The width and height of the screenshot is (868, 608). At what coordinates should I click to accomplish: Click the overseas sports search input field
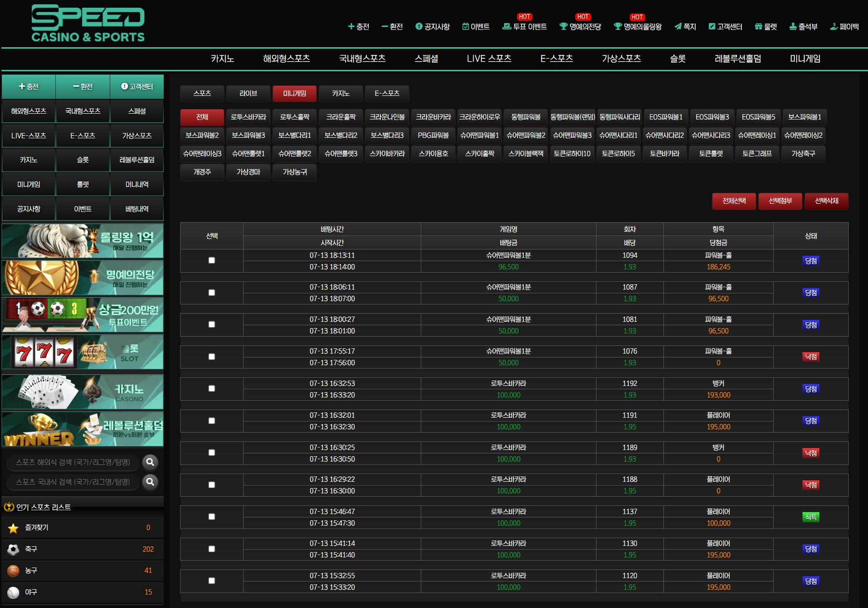click(x=73, y=462)
